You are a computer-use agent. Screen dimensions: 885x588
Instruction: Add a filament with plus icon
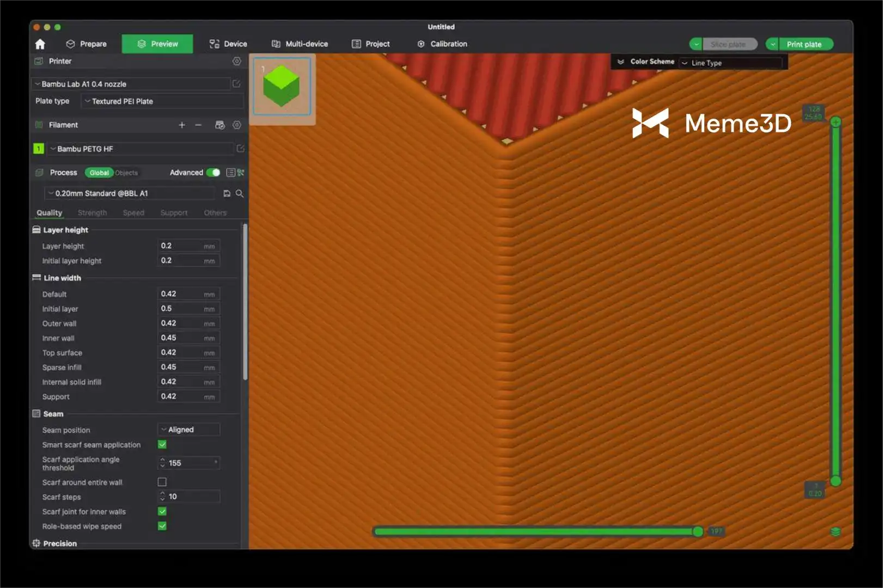(182, 125)
